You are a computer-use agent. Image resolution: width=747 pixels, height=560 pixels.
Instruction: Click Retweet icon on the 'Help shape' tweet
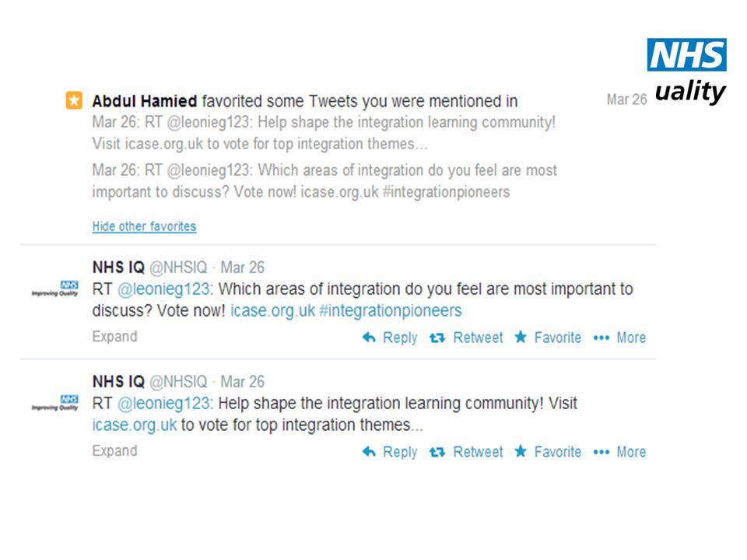point(437,452)
